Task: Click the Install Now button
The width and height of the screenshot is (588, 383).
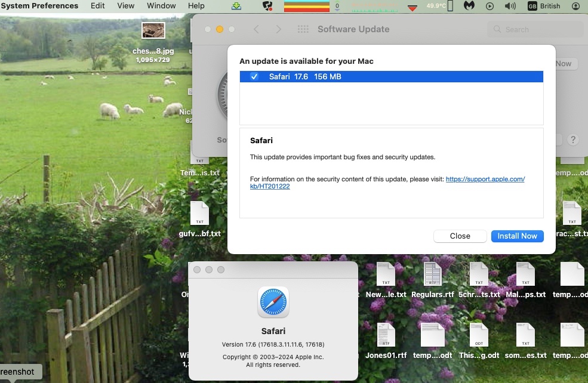Action: (517, 236)
